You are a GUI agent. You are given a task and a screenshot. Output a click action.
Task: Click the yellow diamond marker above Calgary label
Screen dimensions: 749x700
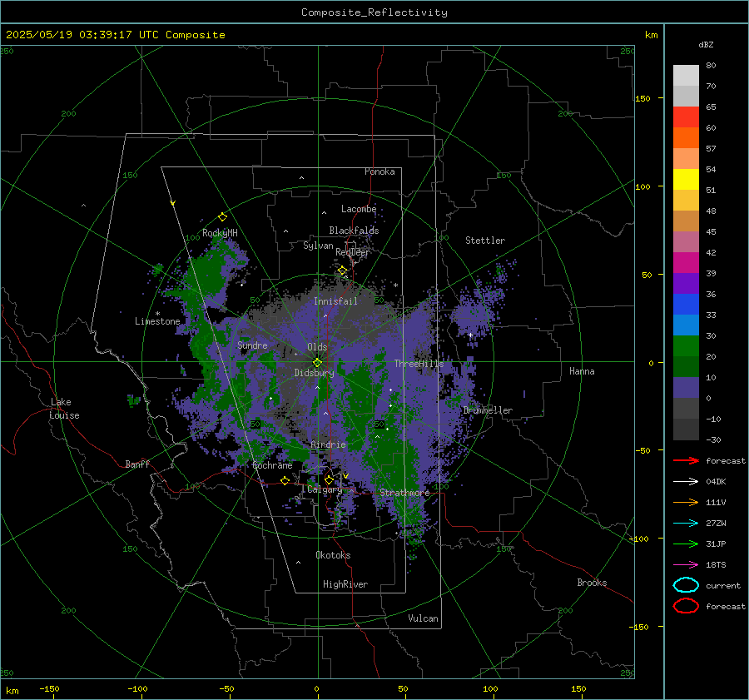click(329, 479)
